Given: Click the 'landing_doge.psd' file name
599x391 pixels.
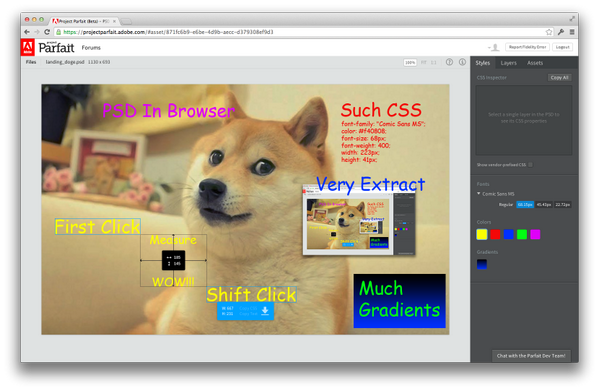Looking at the screenshot, I should point(65,62).
